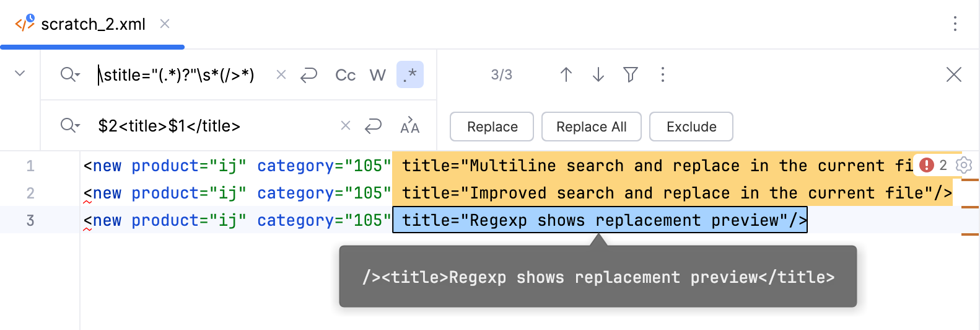The image size is (980, 330).
Task: Insert new line in replace field
Action: pos(373,126)
